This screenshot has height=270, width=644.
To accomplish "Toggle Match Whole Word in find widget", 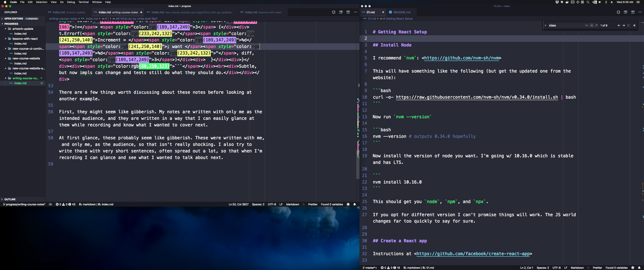I will click(x=592, y=25).
